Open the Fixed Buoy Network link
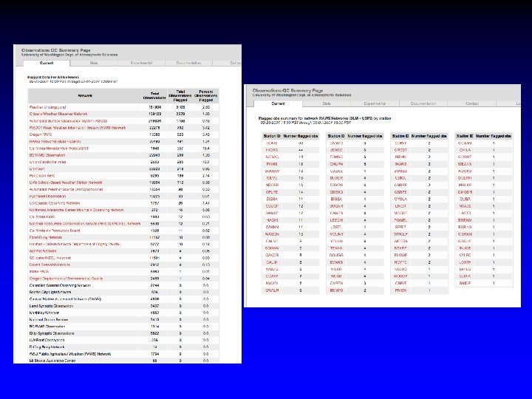 pos(46,237)
